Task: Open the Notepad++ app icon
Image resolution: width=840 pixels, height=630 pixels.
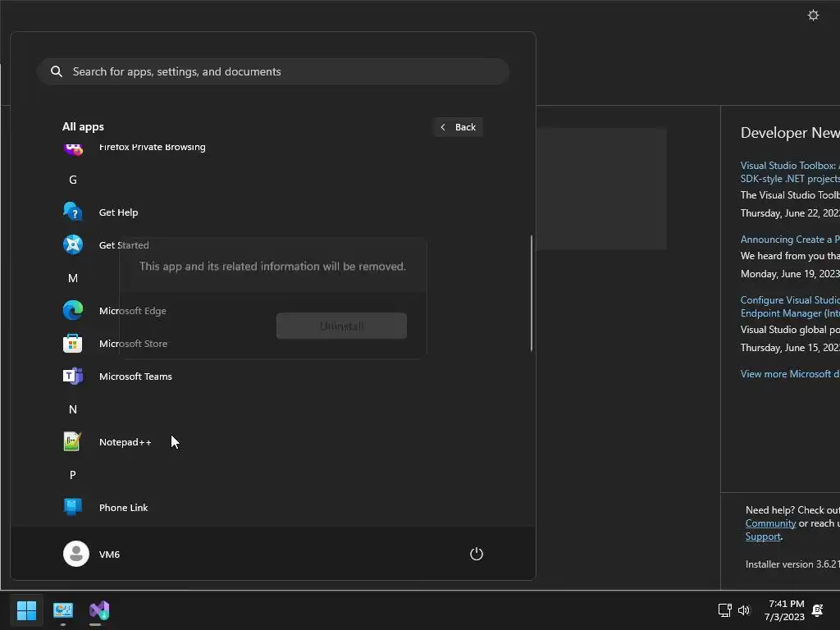Action: tap(72, 442)
